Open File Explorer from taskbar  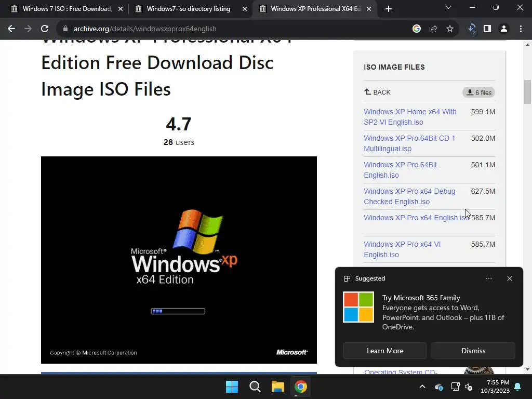coord(278,387)
